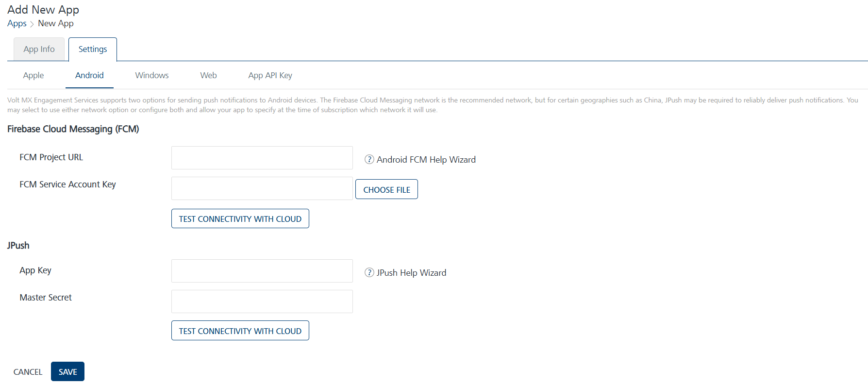This screenshot has width=868, height=385.
Task: Cancel adding the new app
Action: [x=28, y=372]
